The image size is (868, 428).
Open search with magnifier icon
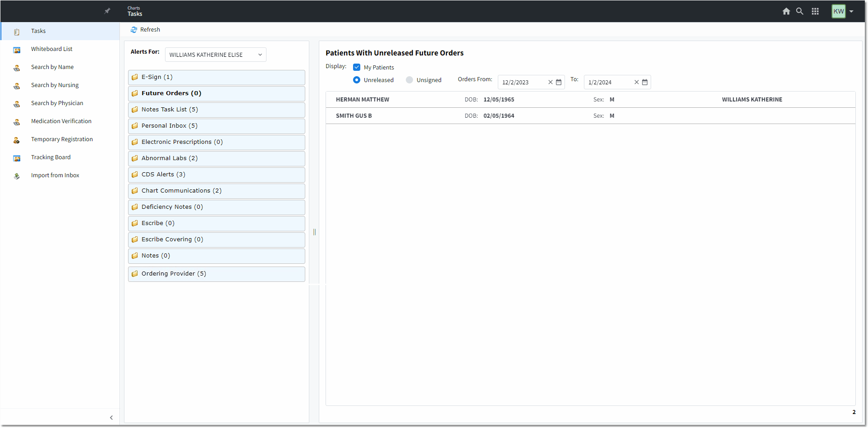(x=799, y=11)
